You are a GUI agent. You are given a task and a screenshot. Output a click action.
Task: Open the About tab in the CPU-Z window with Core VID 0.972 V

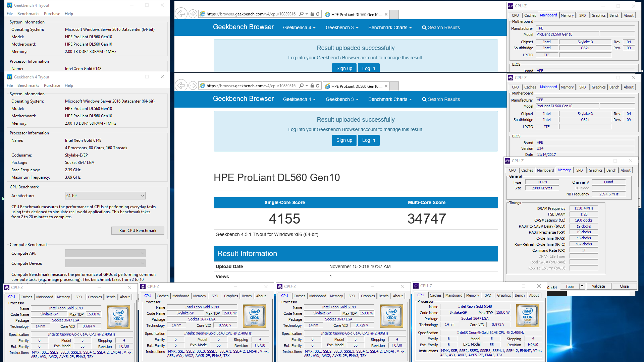pos(534,295)
